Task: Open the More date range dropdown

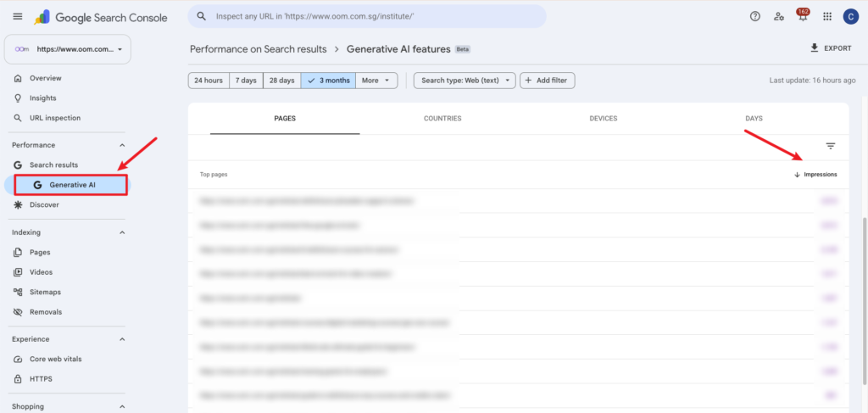Action: click(x=376, y=81)
